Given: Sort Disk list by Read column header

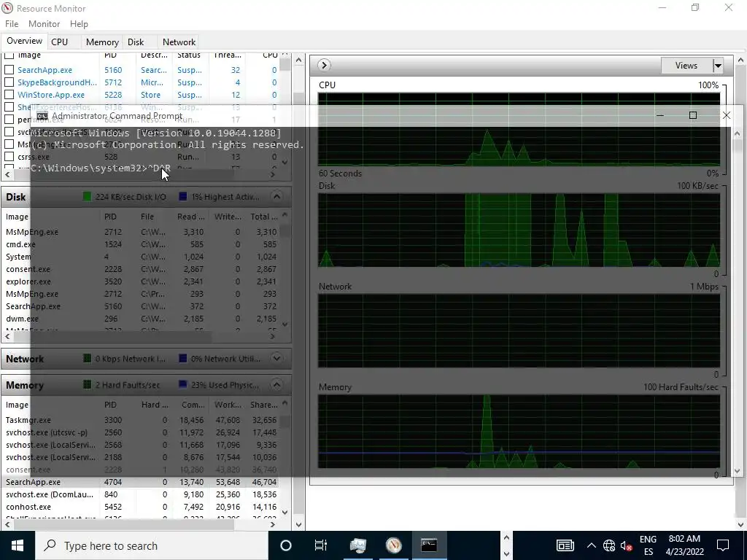Looking at the screenshot, I should (191, 217).
